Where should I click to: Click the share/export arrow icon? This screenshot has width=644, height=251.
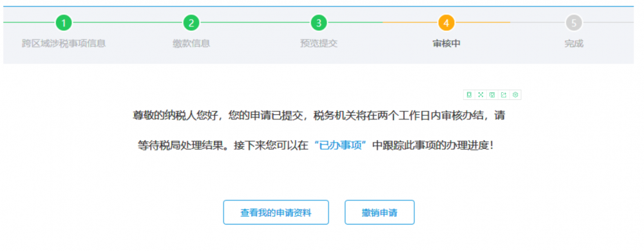point(504,95)
